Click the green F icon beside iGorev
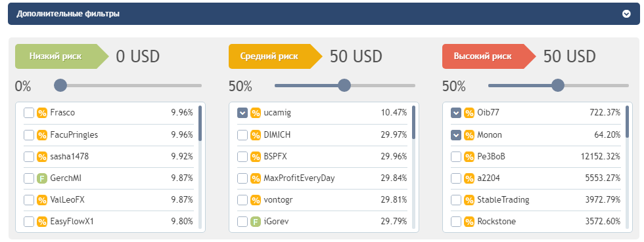644x242 pixels. (x=256, y=222)
